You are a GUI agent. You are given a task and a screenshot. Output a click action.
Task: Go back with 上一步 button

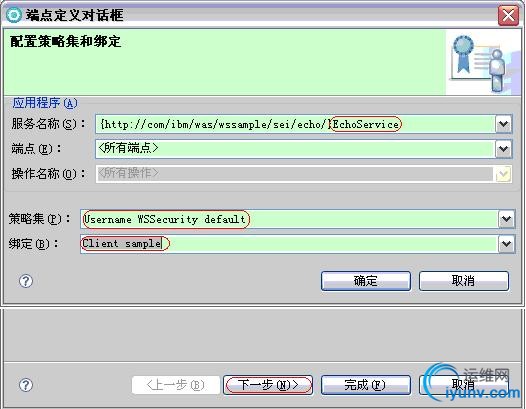176,385
